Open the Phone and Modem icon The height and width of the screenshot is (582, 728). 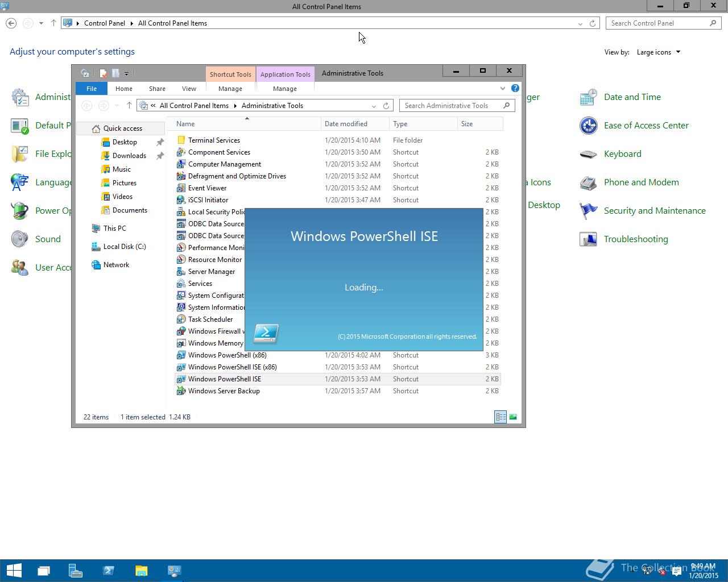point(588,182)
